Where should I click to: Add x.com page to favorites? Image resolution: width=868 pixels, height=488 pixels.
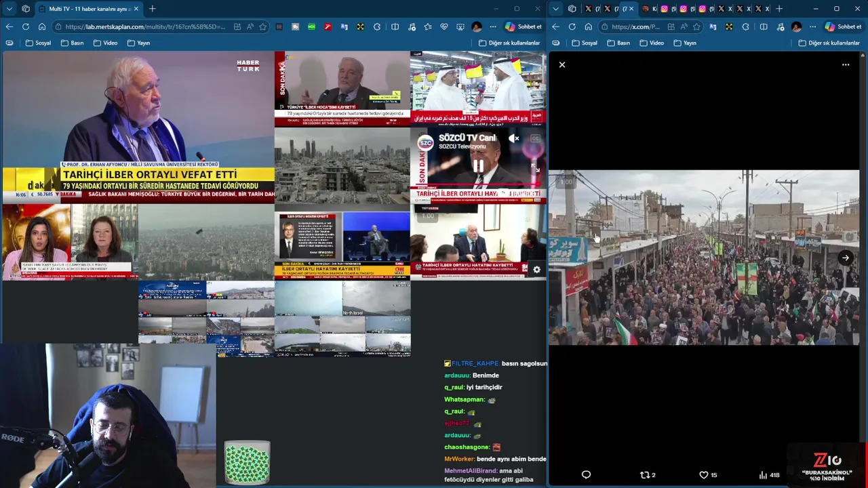696,26
